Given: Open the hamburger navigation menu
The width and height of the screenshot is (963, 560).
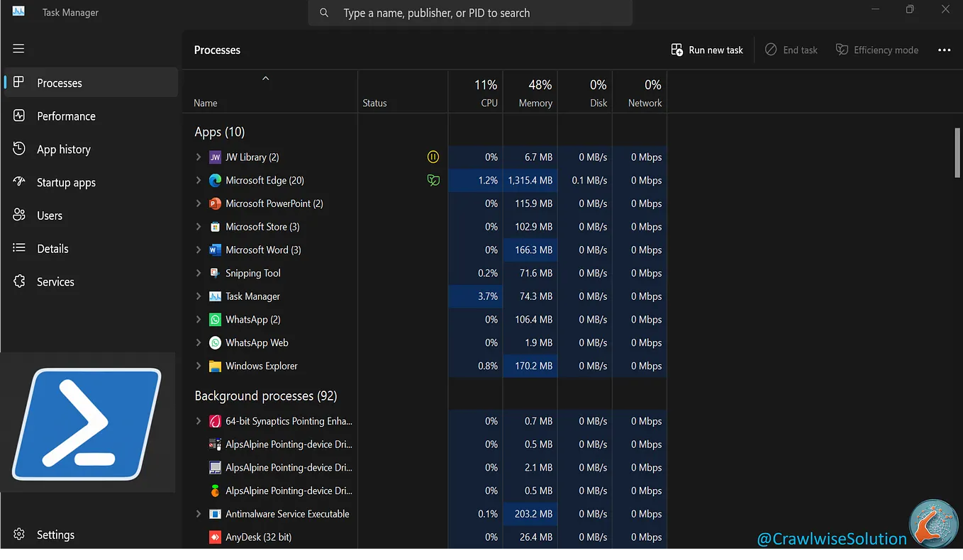Looking at the screenshot, I should point(18,49).
